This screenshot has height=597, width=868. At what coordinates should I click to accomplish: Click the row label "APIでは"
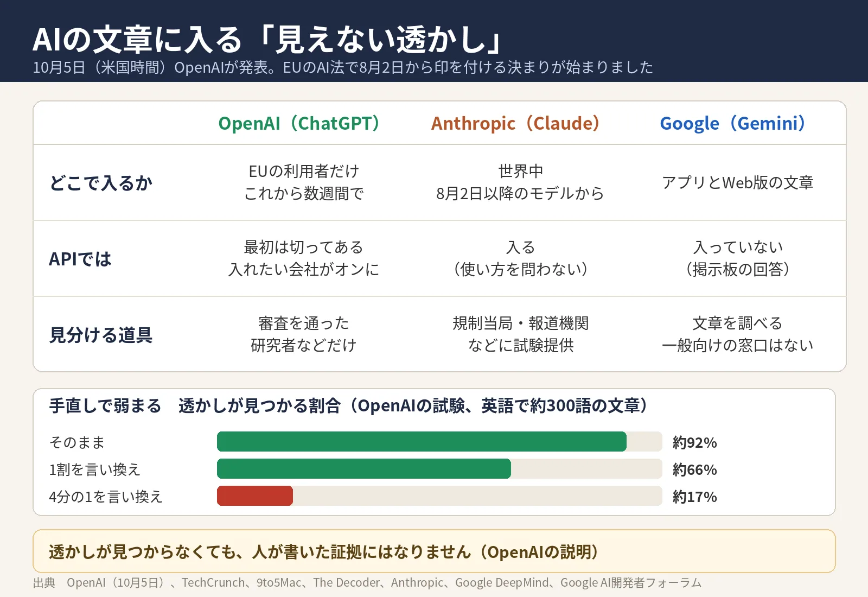(80, 259)
